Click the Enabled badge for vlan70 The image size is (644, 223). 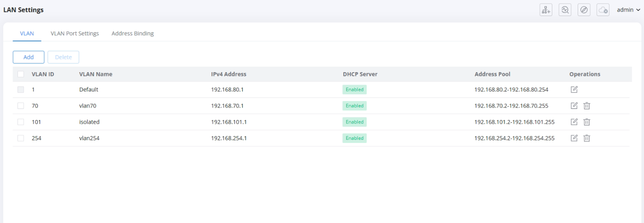click(x=355, y=106)
